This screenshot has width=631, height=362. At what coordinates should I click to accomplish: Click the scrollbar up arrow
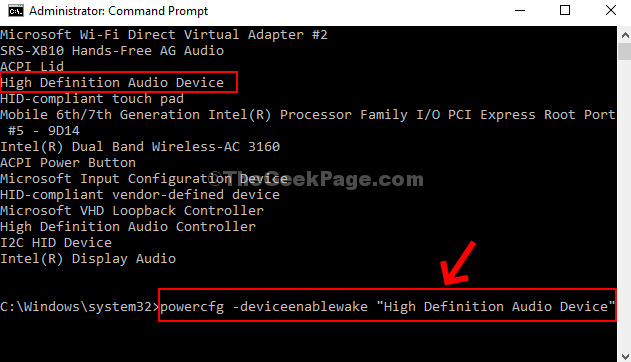pos(625,35)
